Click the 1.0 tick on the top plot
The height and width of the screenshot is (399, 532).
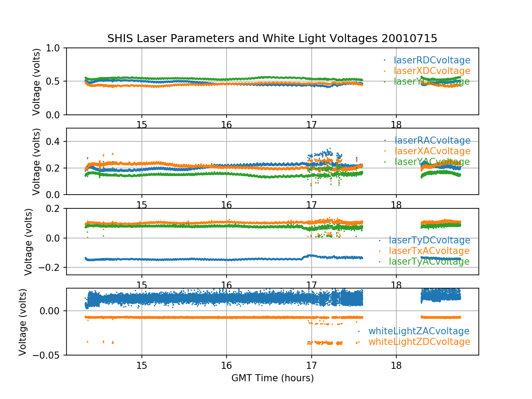[x=56, y=48]
